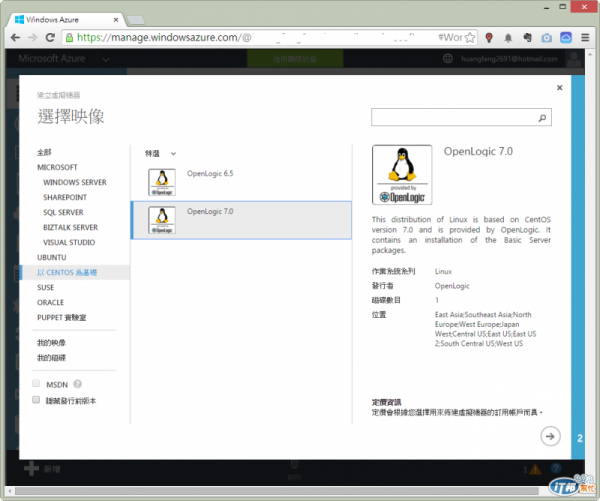Select the OpenLogic 7.0 image row
Viewport: 600px width, 501px height.
(241, 220)
